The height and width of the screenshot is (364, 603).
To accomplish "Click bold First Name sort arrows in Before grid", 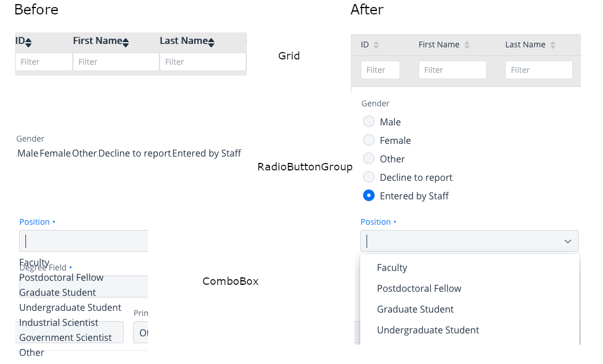I will click(125, 42).
